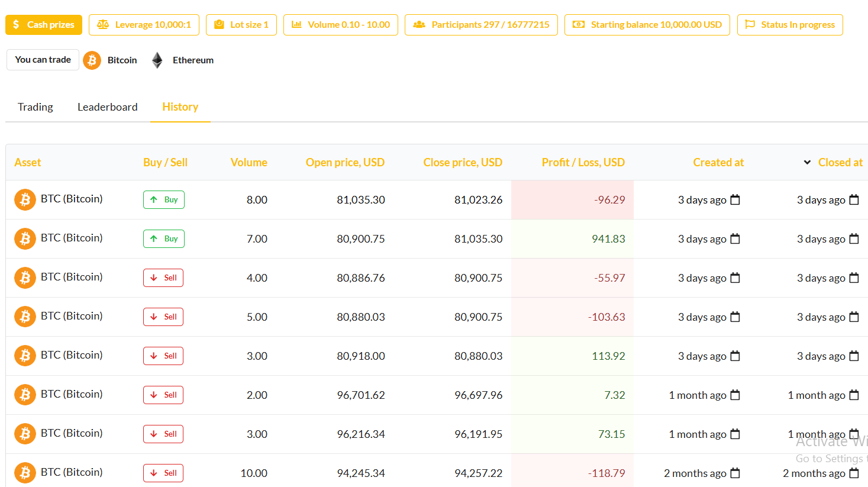The image size is (868, 487).
Task: Click the Cash prizes badge label
Action: [x=51, y=25]
